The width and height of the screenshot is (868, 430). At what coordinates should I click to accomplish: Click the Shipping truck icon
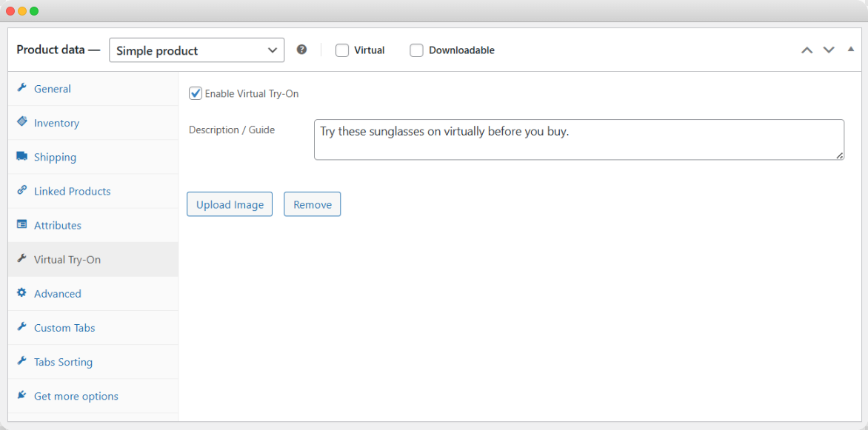pyautogui.click(x=21, y=157)
